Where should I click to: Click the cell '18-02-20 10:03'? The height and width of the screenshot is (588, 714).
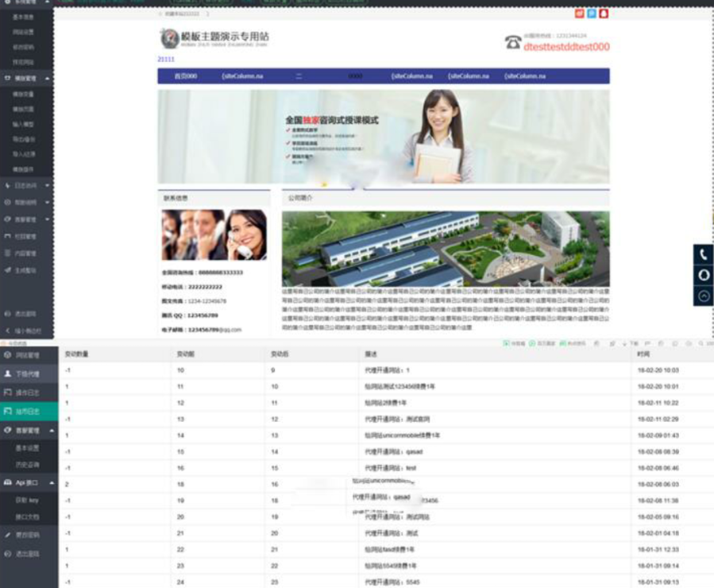(x=658, y=370)
